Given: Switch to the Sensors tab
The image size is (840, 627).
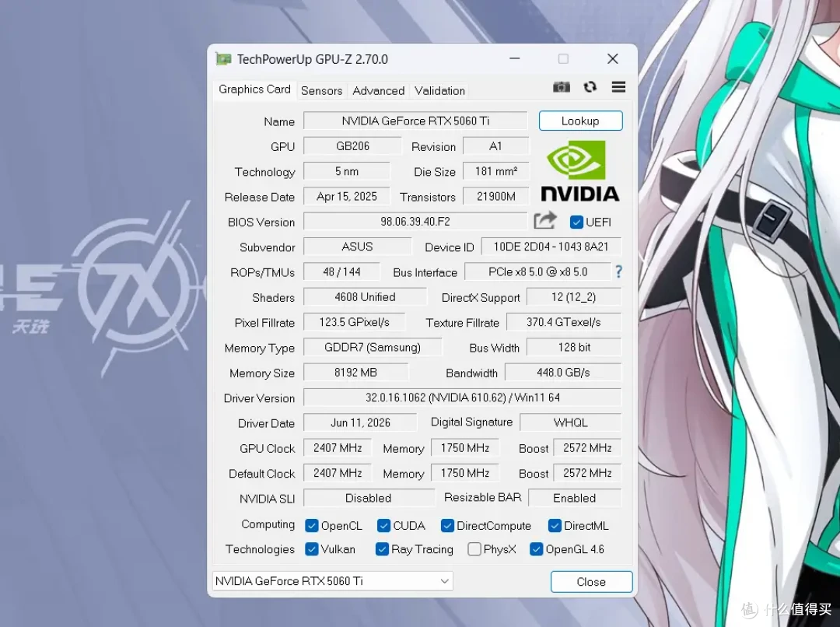Looking at the screenshot, I should (x=321, y=90).
